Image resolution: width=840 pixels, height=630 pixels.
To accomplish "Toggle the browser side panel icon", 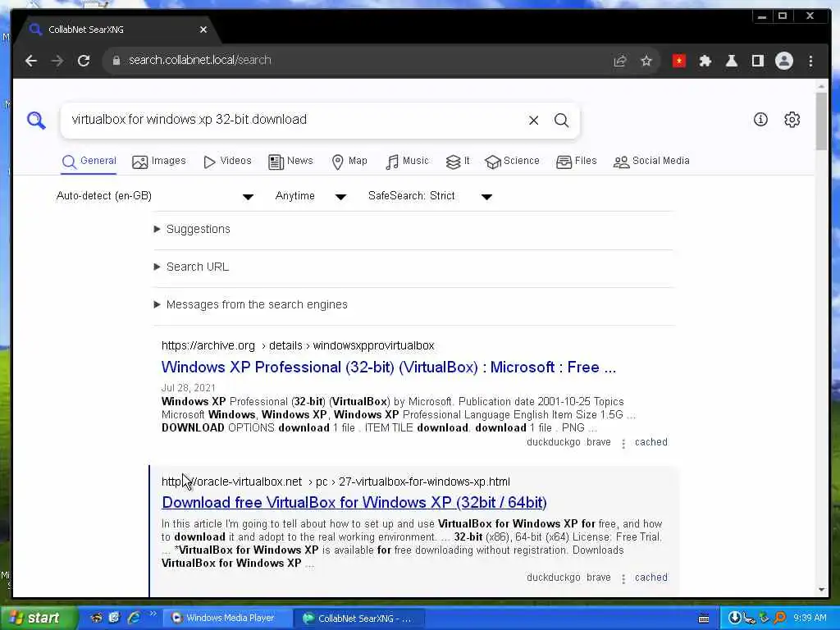I will click(x=757, y=61).
